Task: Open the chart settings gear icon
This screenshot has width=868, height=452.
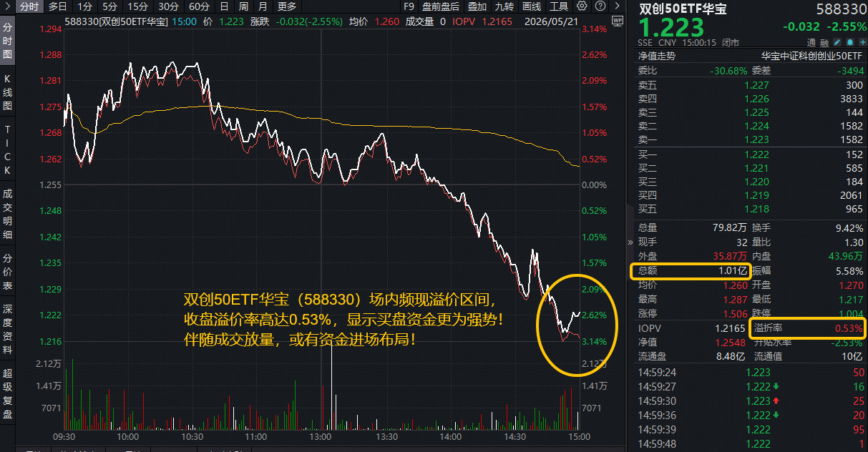Action: click(x=582, y=6)
